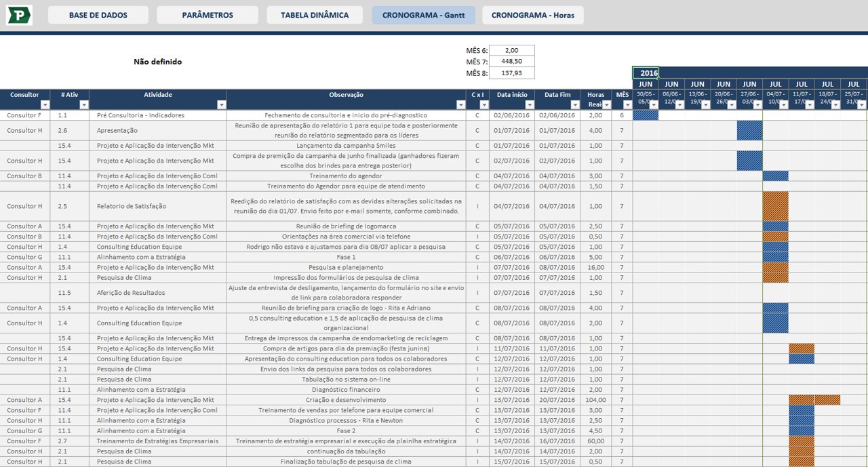The image size is (868, 467).
Task: Switch to the PARÂMETROS view
Action: pyautogui.click(x=207, y=14)
